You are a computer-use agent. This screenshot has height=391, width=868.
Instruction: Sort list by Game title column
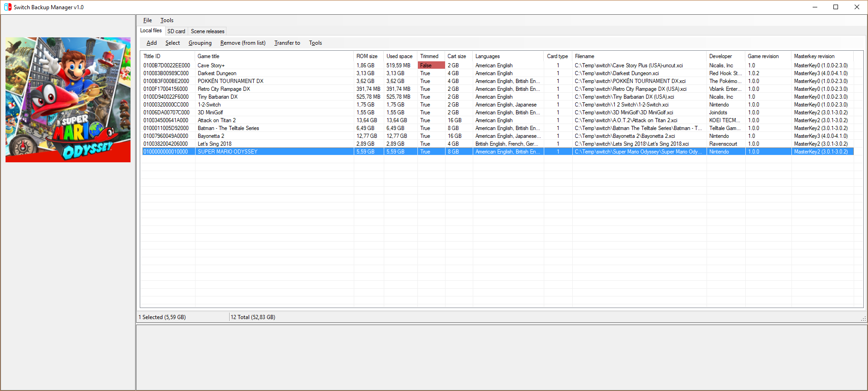point(208,56)
